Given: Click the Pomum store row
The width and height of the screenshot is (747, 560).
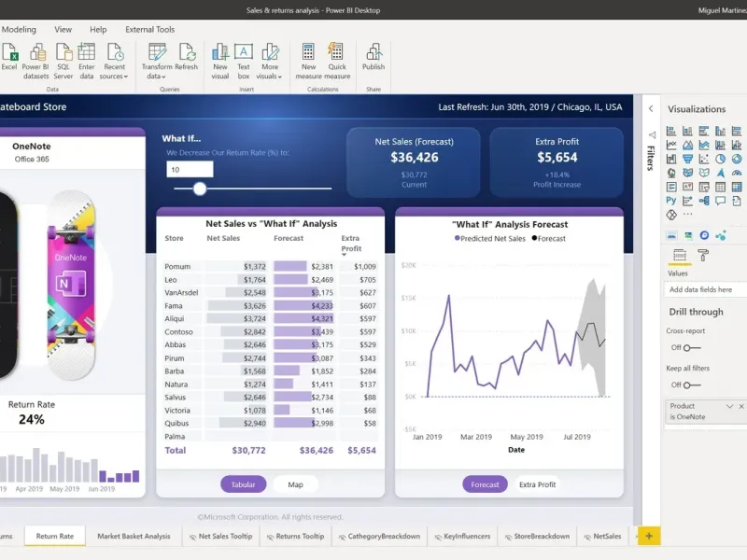Looking at the screenshot, I should [x=271, y=267].
